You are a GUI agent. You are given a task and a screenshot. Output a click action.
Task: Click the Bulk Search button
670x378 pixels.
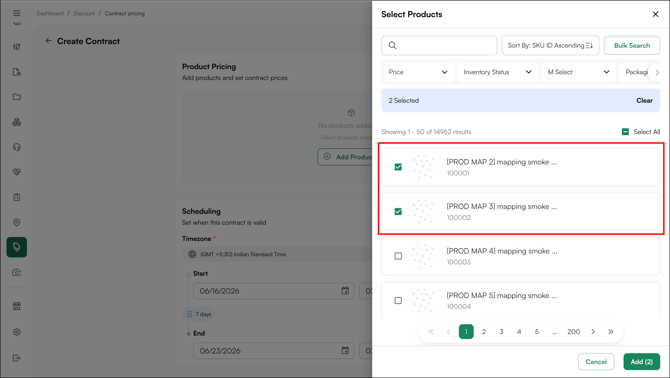632,45
